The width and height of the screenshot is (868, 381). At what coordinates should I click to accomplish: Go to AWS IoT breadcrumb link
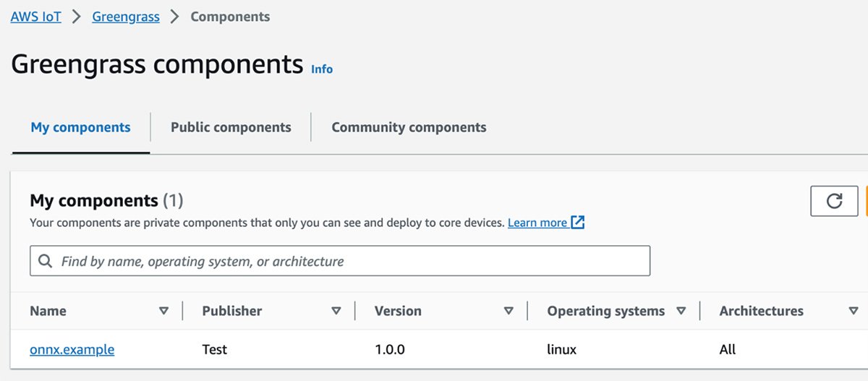(x=35, y=17)
